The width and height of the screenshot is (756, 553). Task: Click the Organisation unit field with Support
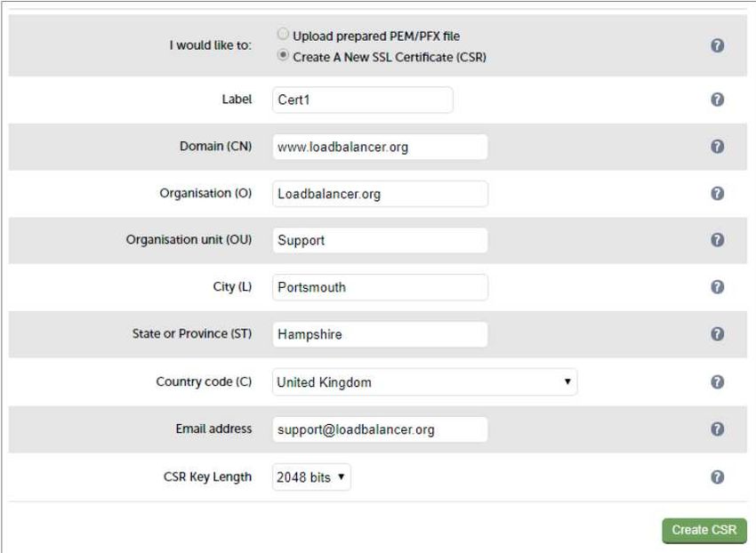tap(380, 240)
